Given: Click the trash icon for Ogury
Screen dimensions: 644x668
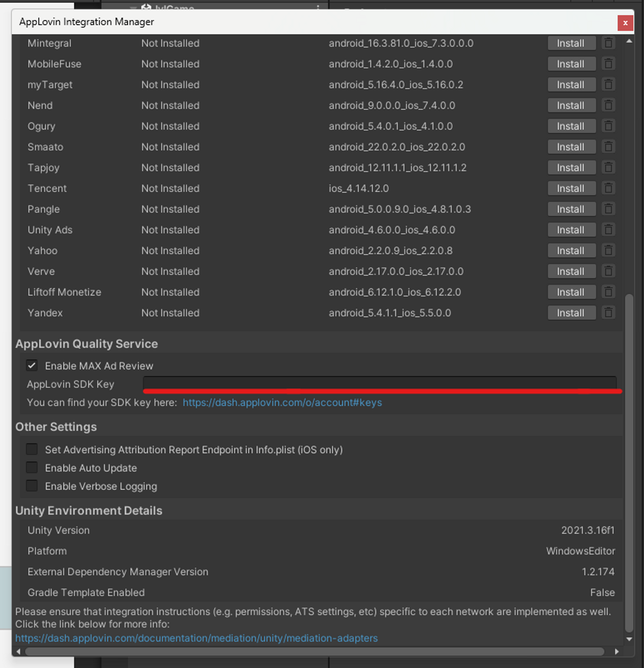Looking at the screenshot, I should click(x=608, y=126).
